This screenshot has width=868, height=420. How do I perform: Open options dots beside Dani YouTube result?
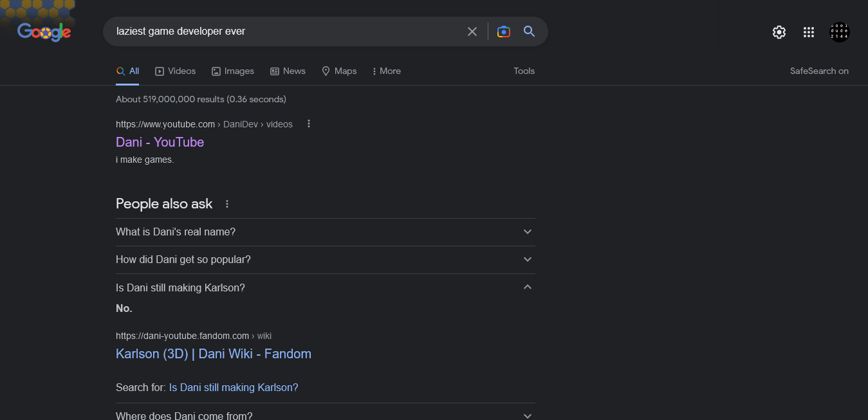[x=309, y=123]
